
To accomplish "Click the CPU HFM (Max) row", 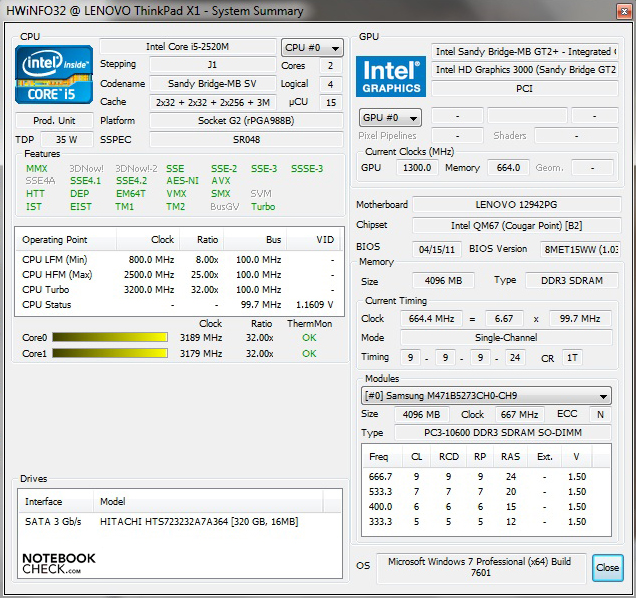I will tap(179, 275).
